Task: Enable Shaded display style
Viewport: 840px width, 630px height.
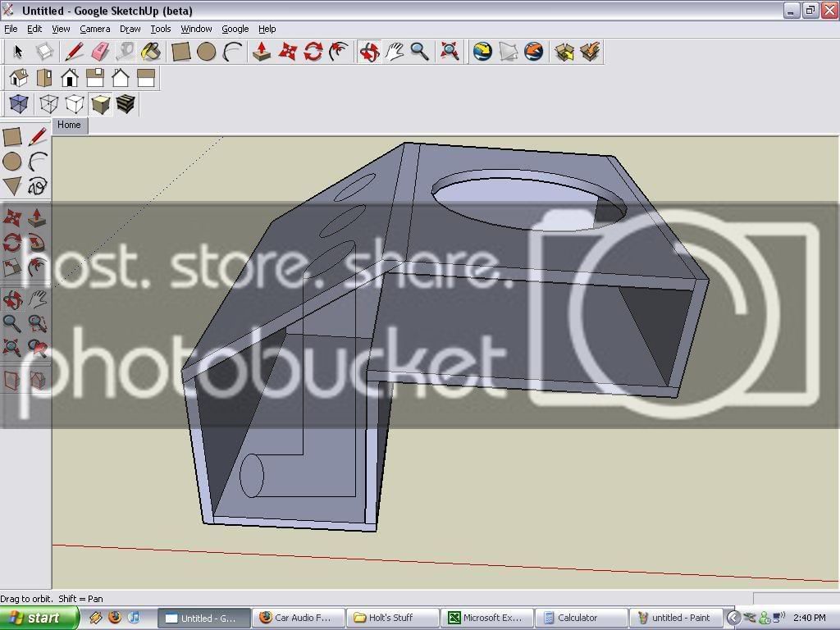Action: tap(100, 104)
